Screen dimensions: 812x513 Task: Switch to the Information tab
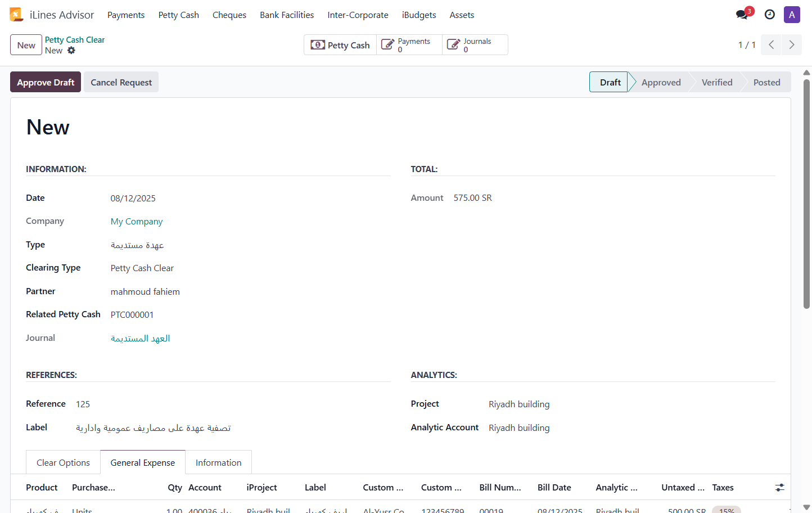[218, 462]
